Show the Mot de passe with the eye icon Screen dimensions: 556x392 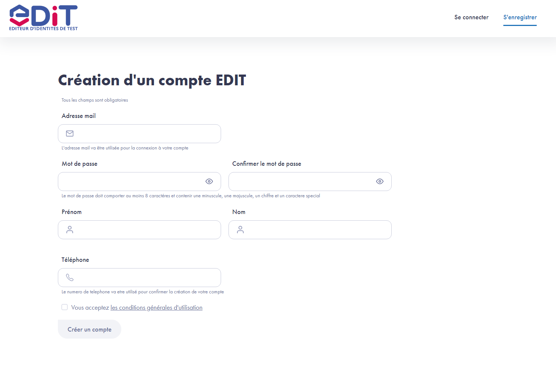[x=209, y=181]
